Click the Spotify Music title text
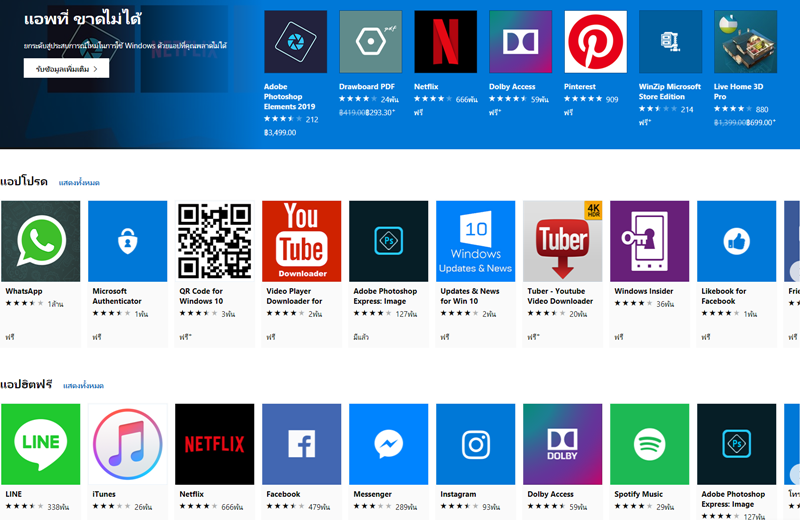The image size is (800, 520). click(x=638, y=494)
